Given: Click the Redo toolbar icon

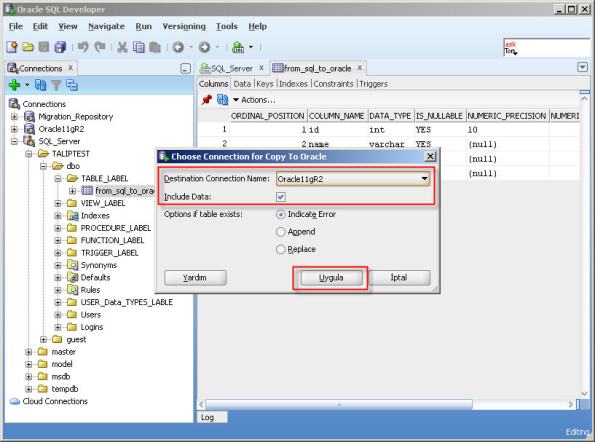Looking at the screenshot, I should click(100, 47).
